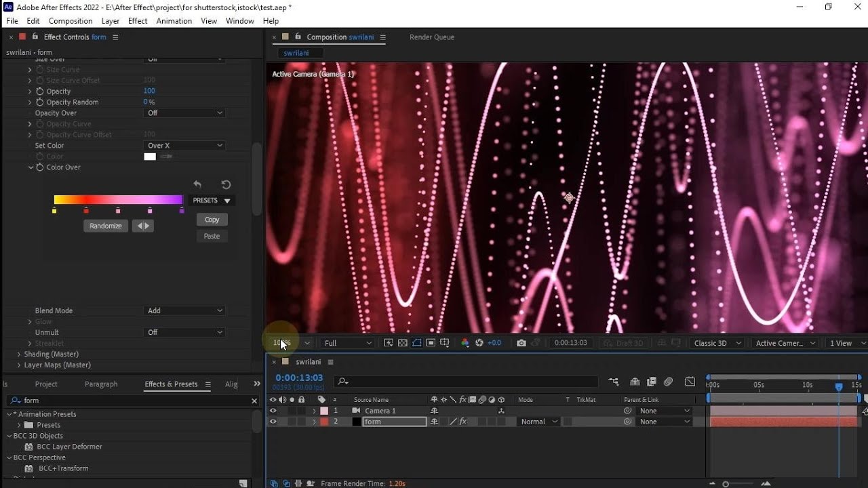Clear the form search with the X
The height and width of the screenshot is (488, 868).
(x=254, y=401)
